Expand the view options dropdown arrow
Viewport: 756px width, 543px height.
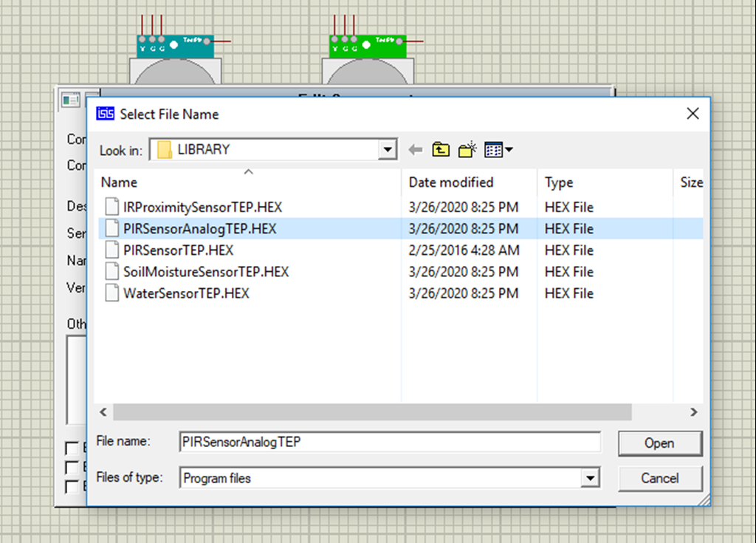(508, 148)
